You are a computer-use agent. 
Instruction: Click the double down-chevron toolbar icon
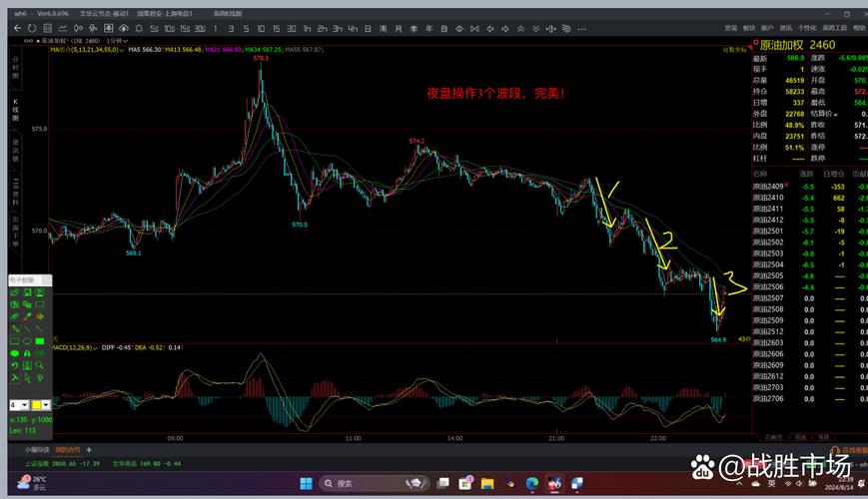click(x=535, y=29)
